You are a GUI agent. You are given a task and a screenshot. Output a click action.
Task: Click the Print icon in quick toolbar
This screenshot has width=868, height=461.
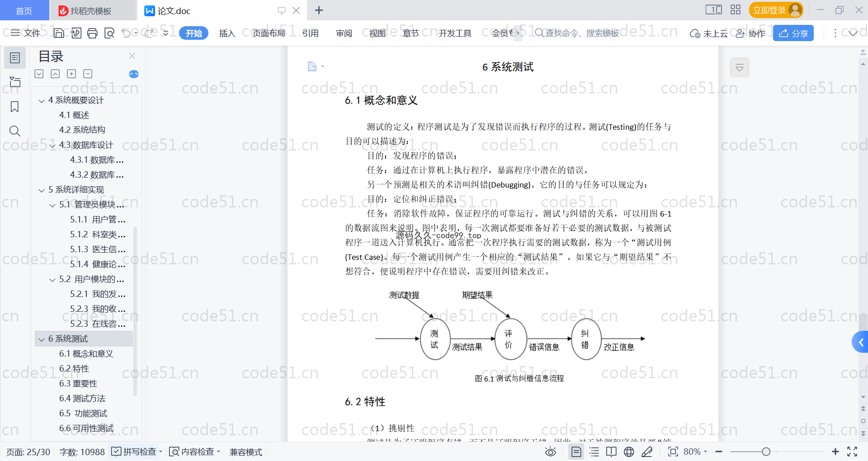tap(92, 33)
